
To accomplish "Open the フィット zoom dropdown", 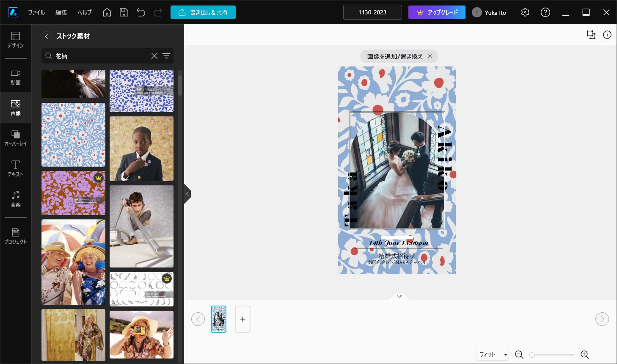I will pyautogui.click(x=493, y=355).
